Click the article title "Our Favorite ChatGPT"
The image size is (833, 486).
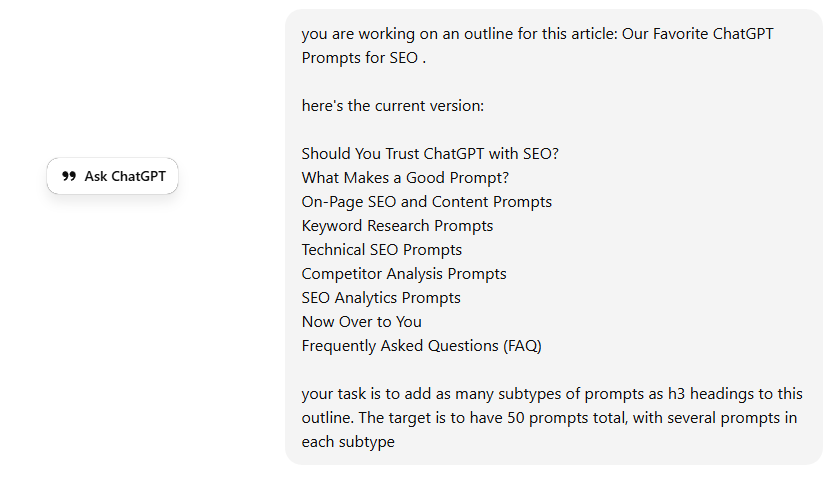click(x=697, y=34)
